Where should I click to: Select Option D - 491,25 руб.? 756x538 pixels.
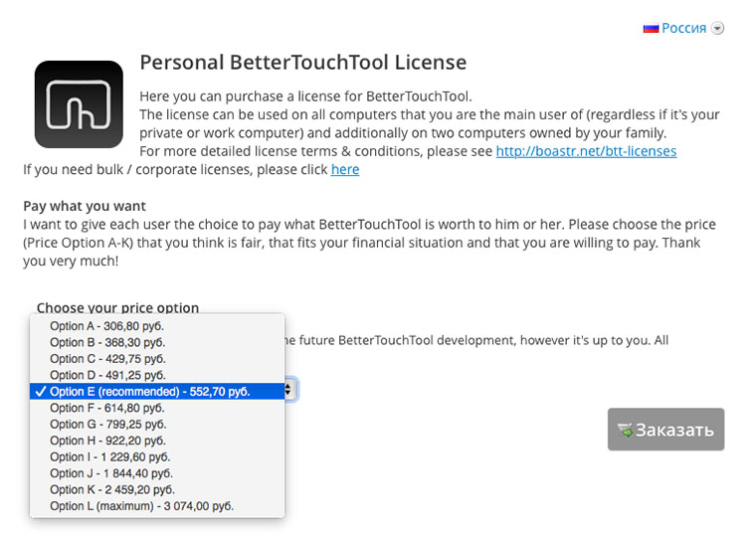(x=107, y=375)
